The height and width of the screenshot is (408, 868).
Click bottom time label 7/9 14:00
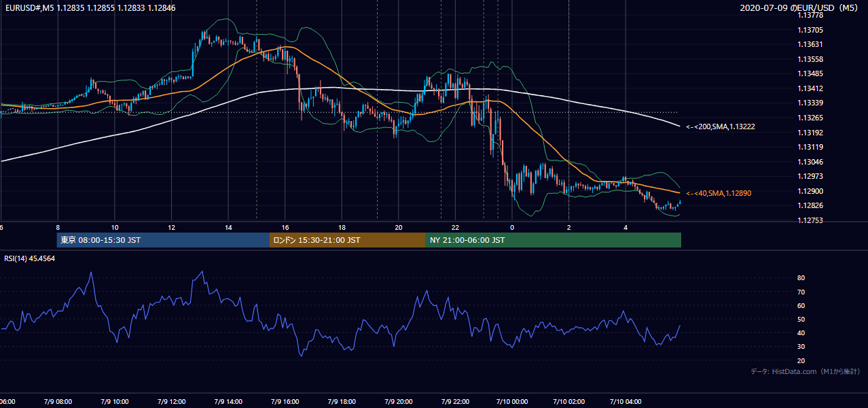pyautogui.click(x=228, y=402)
